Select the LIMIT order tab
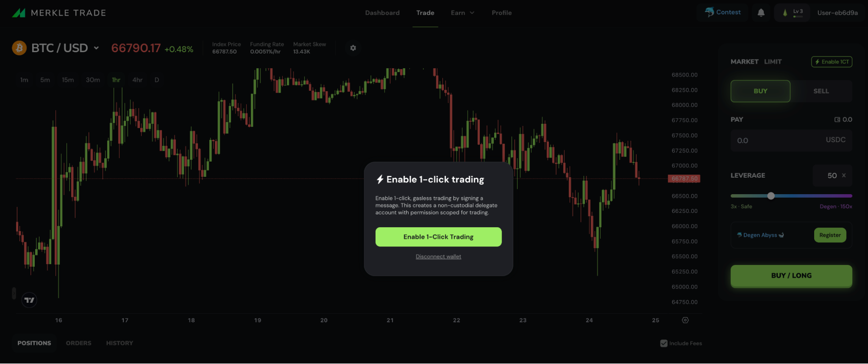This screenshot has height=364, width=868. click(773, 62)
